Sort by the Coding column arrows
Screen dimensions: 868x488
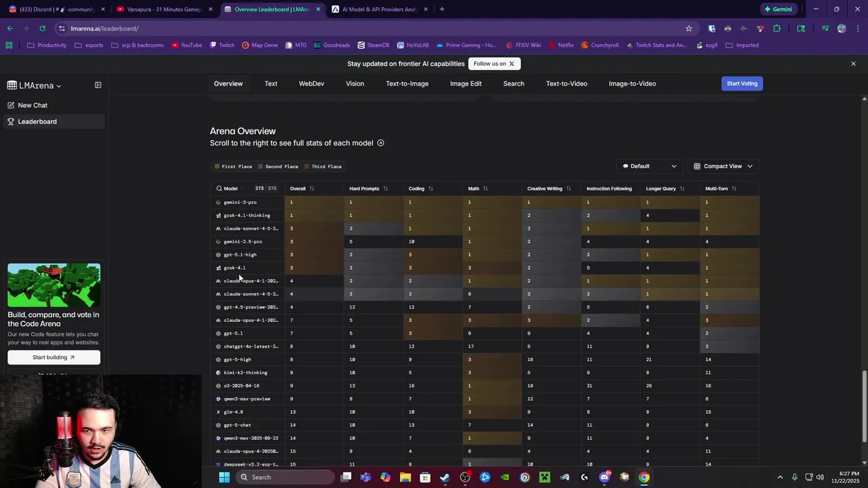click(x=431, y=188)
